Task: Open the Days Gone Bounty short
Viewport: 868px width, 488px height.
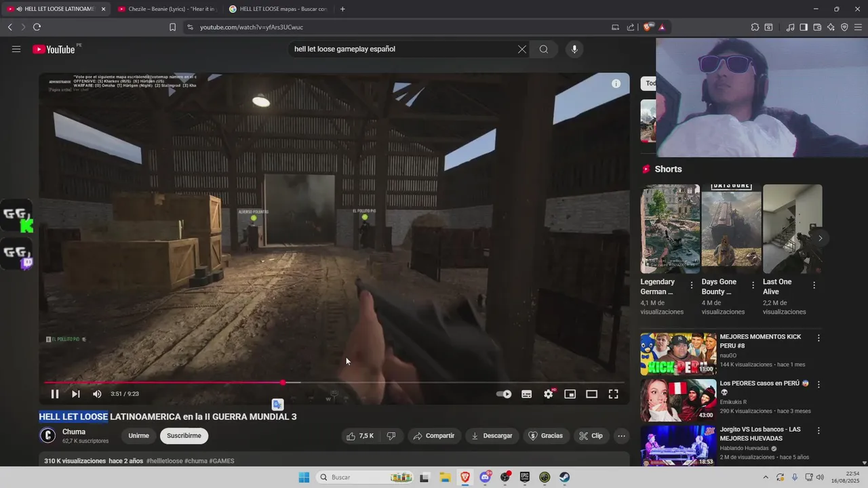Action: point(731,229)
